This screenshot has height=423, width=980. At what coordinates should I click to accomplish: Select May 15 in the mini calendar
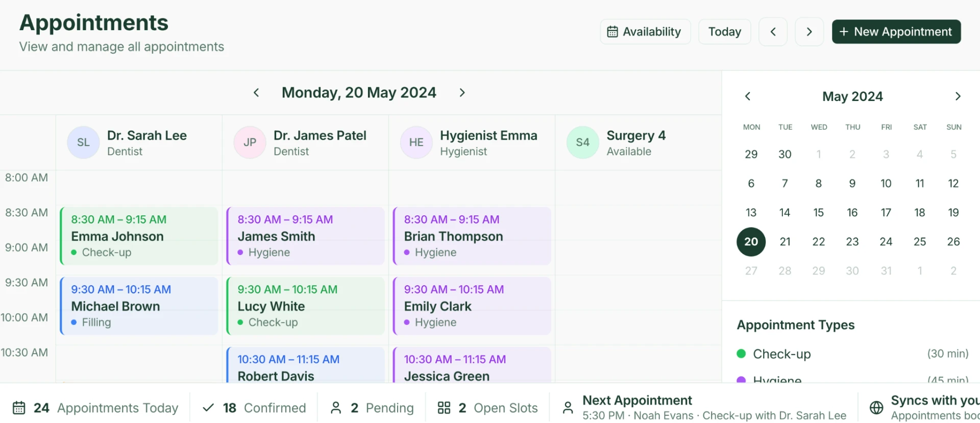[819, 213]
